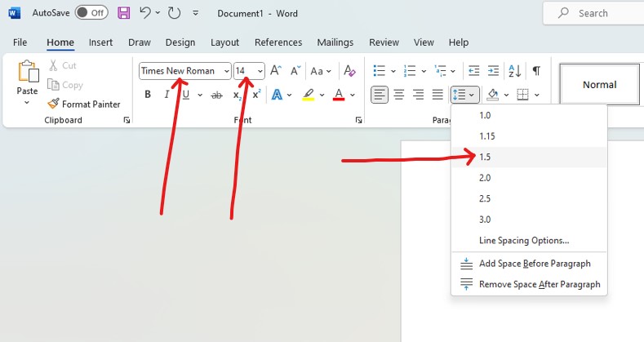Open the Times New Roman font dropdown
The width and height of the screenshot is (644, 342).
point(226,71)
